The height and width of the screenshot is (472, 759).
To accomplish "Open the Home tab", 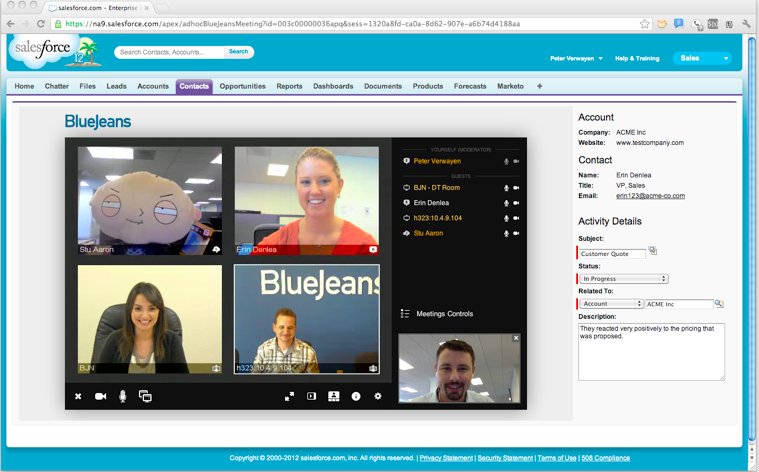I will [x=24, y=86].
